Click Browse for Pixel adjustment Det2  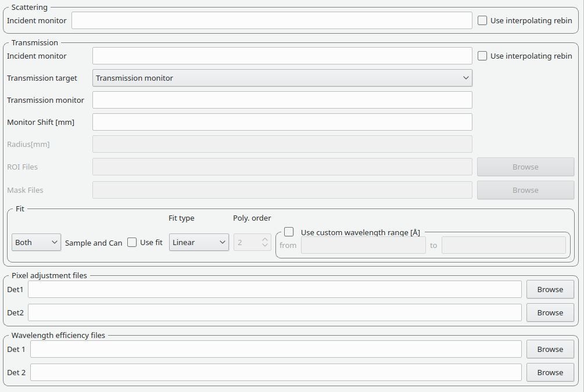(x=550, y=312)
